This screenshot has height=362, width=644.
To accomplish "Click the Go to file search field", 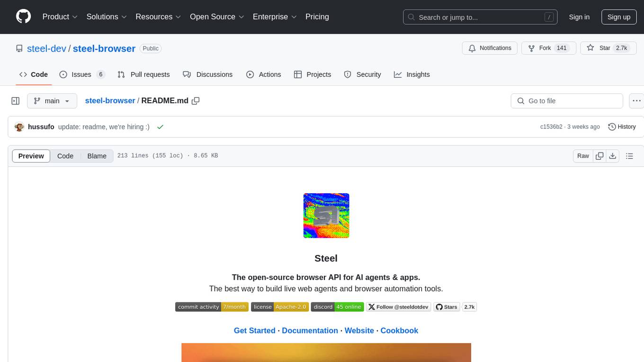I will 567,101.
